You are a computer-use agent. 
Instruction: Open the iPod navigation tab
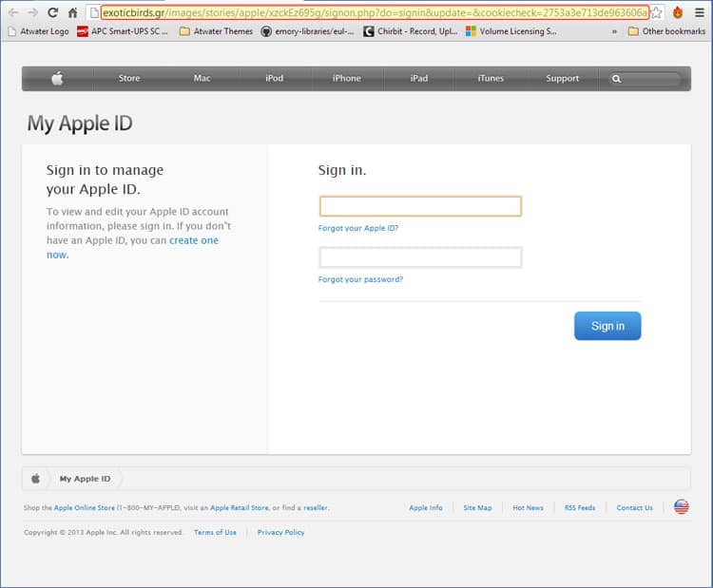[x=274, y=78]
